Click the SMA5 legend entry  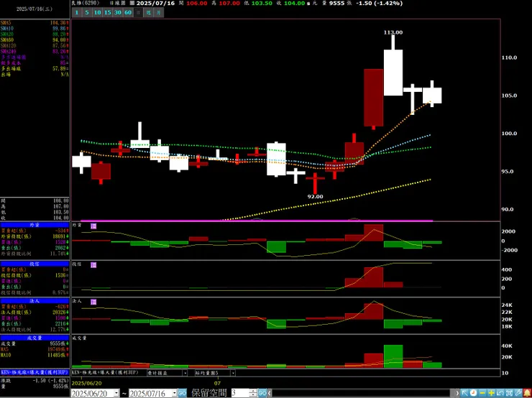pyautogui.click(x=35, y=23)
